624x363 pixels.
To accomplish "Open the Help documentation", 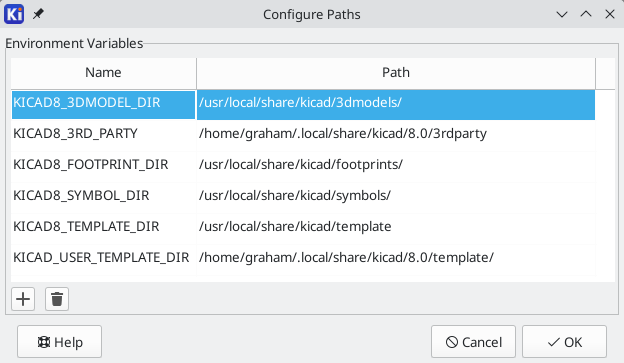I will click(x=59, y=342).
